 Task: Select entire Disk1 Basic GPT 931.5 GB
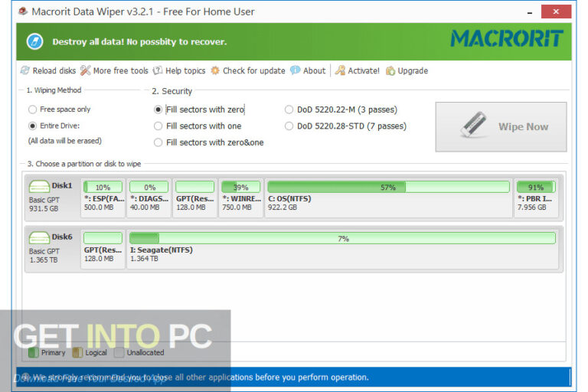point(52,197)
